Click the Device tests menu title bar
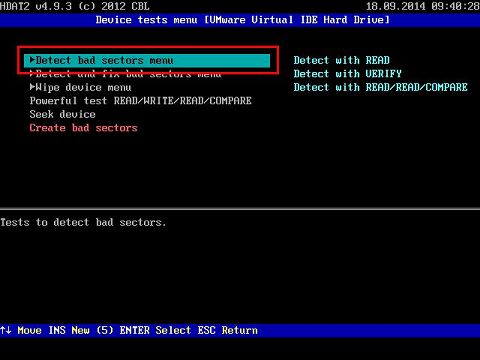 click(x=242, y=20)
